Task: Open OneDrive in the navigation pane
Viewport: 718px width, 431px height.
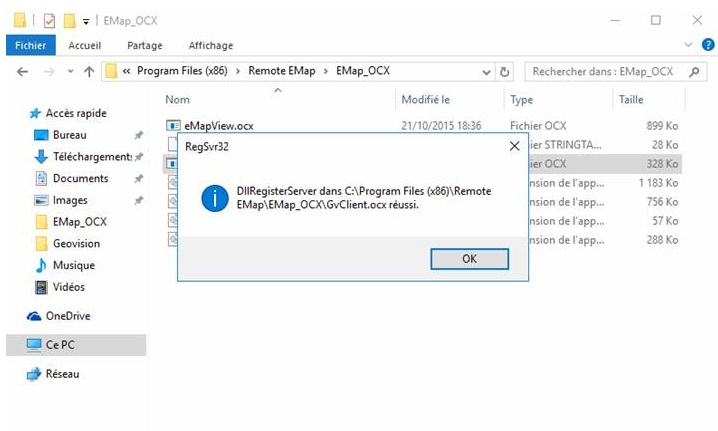Action: (x=68, y=316)
